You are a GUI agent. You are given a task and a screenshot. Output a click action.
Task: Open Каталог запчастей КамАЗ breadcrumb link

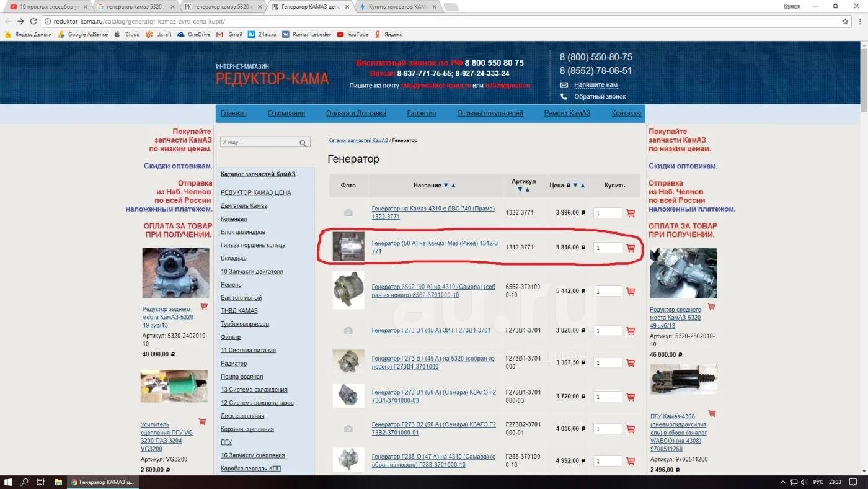pos(358,141)
